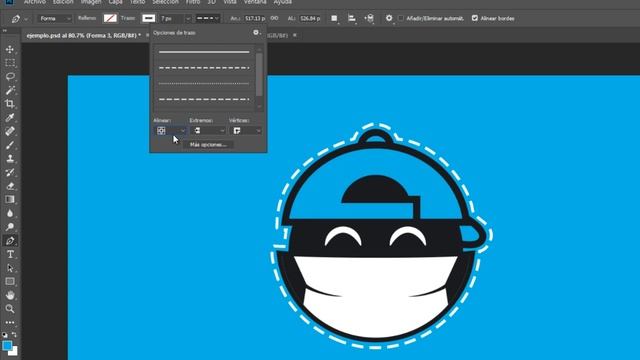Click the Más opciones... button

pos(208,145)
